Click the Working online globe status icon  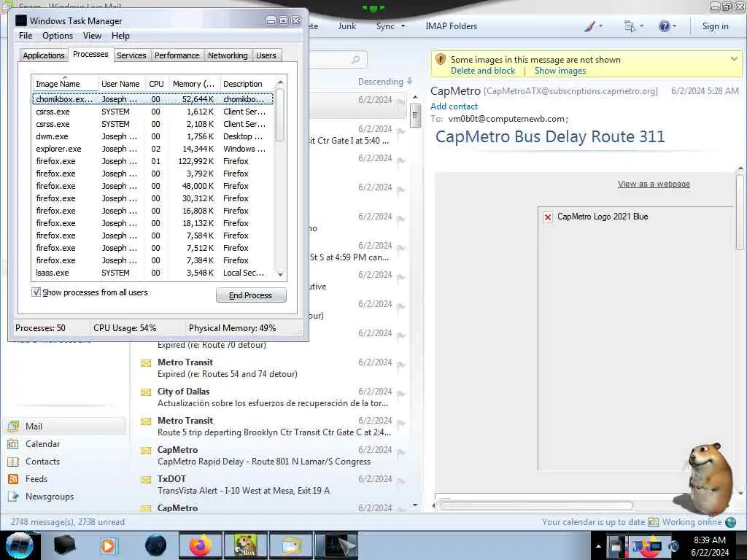point(730,522)
